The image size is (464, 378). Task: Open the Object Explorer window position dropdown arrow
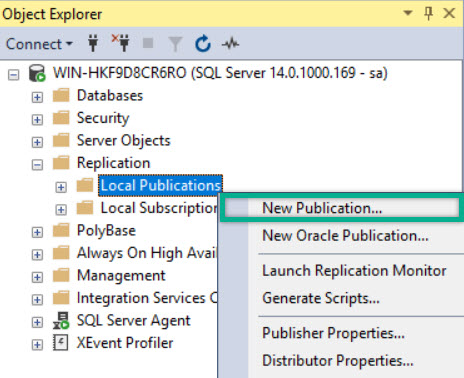pyautogui.click(x=408, y=13)
